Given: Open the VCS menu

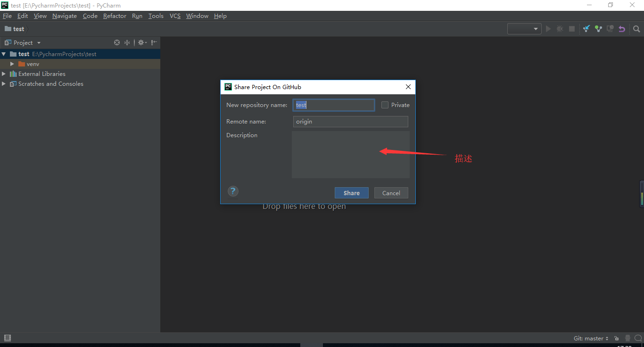Looking at the screenshot, I should (175, 16).
